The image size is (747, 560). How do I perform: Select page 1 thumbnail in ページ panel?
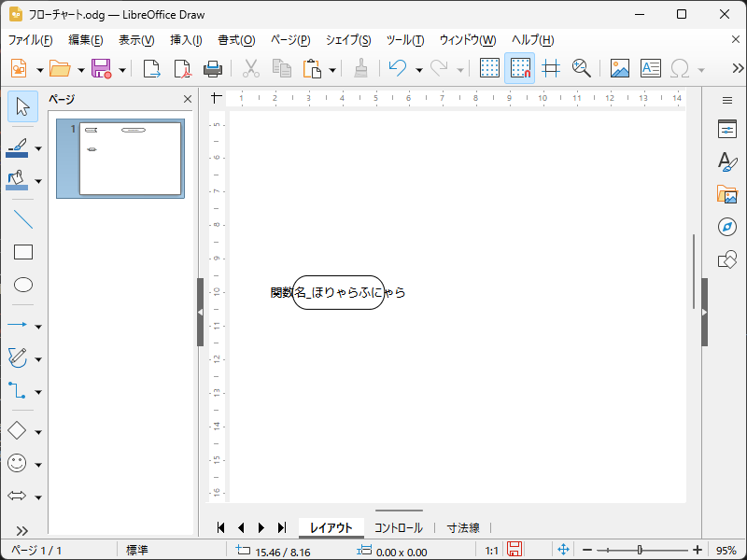pos(130,159)
